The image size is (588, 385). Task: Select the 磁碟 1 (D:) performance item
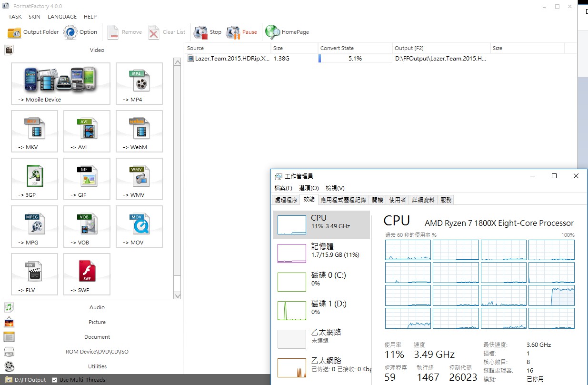click(321, 311)
